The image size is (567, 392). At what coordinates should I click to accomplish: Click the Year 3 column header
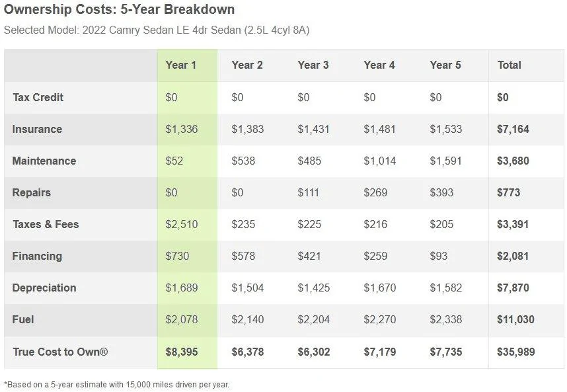coord(313,65)
